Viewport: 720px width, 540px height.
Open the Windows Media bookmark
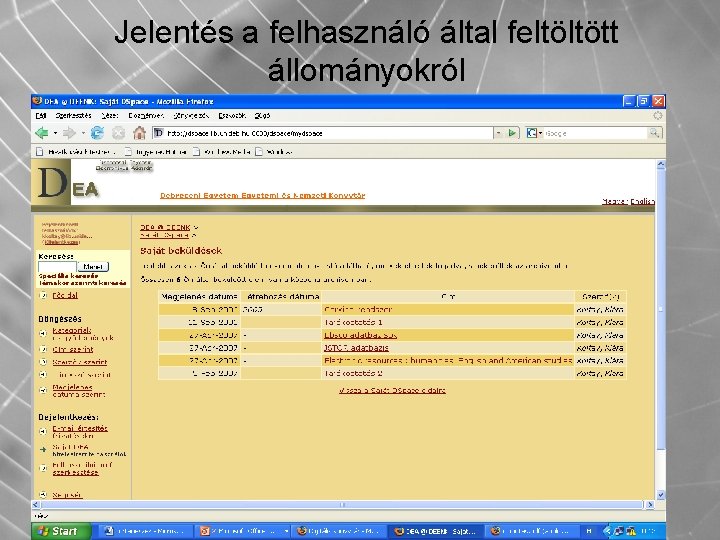[222, 152]
